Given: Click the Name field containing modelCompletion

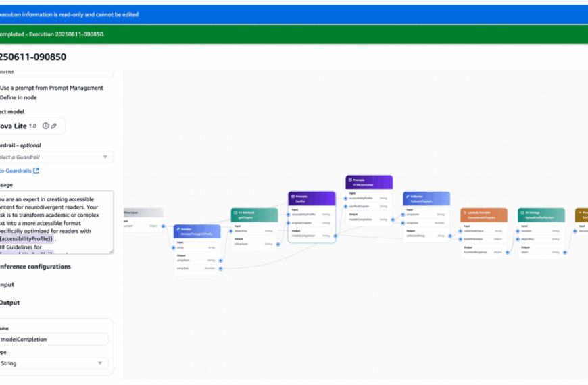Looking at the screenshot, I should [54, 339].
